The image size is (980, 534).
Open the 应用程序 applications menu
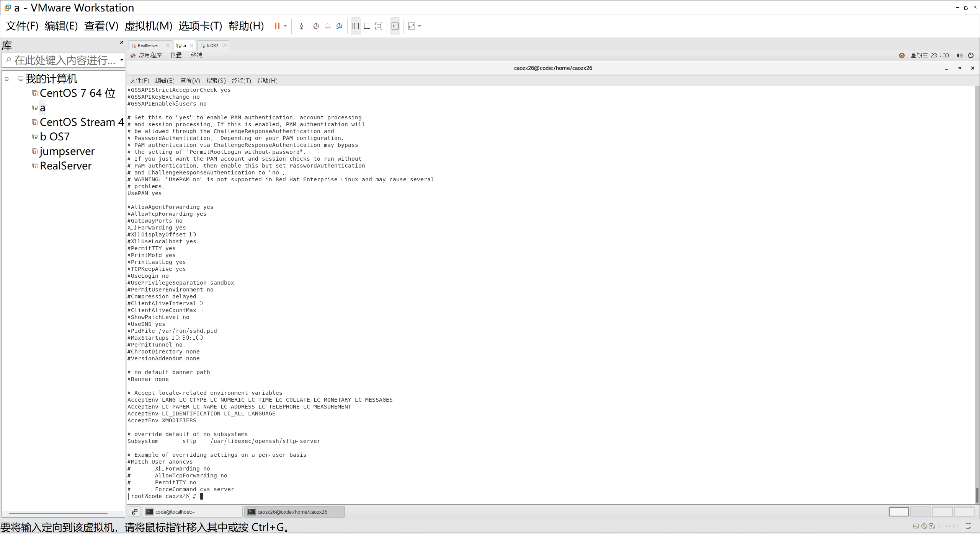(x=150, y=55)
